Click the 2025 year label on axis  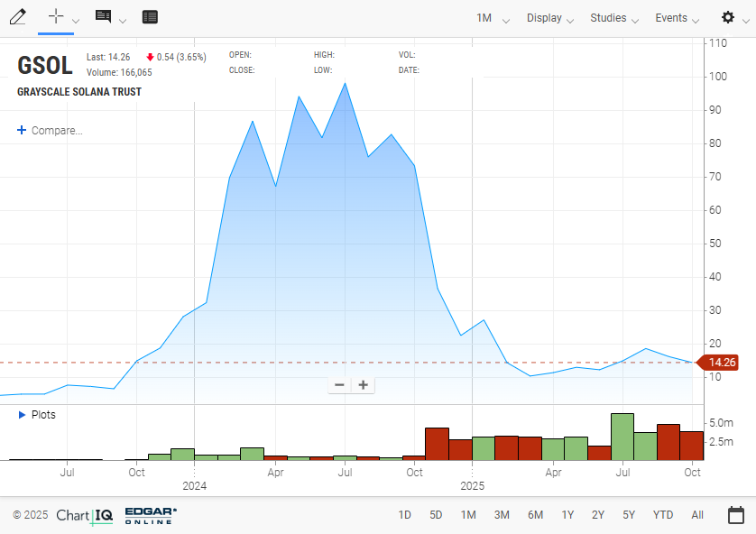[x=472, y=486]
